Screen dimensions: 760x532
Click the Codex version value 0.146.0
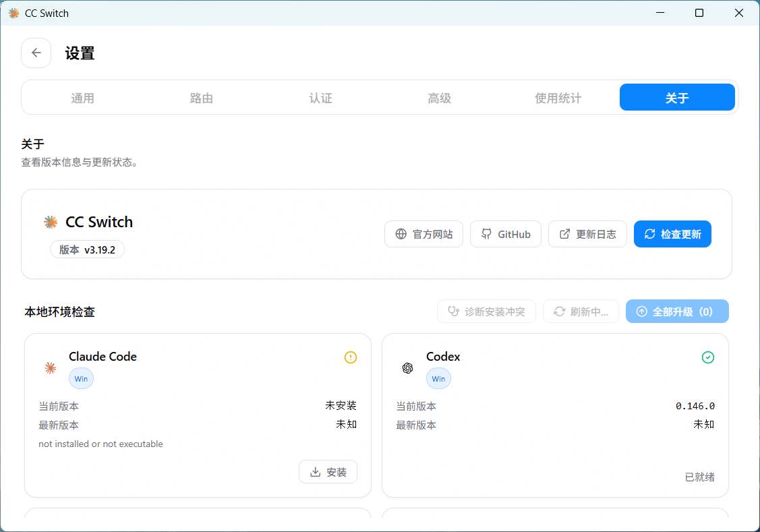pos(695,406)
